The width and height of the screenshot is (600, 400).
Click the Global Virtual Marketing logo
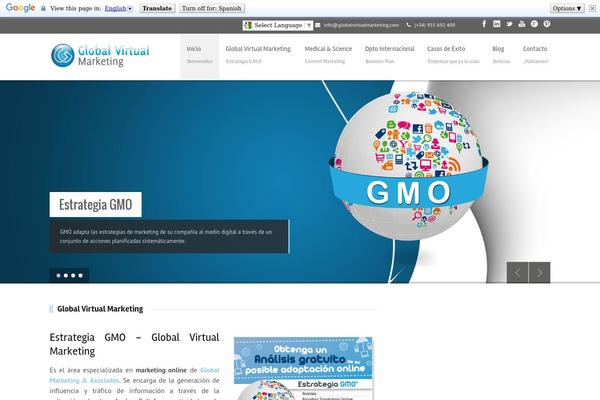click(100, 56)
